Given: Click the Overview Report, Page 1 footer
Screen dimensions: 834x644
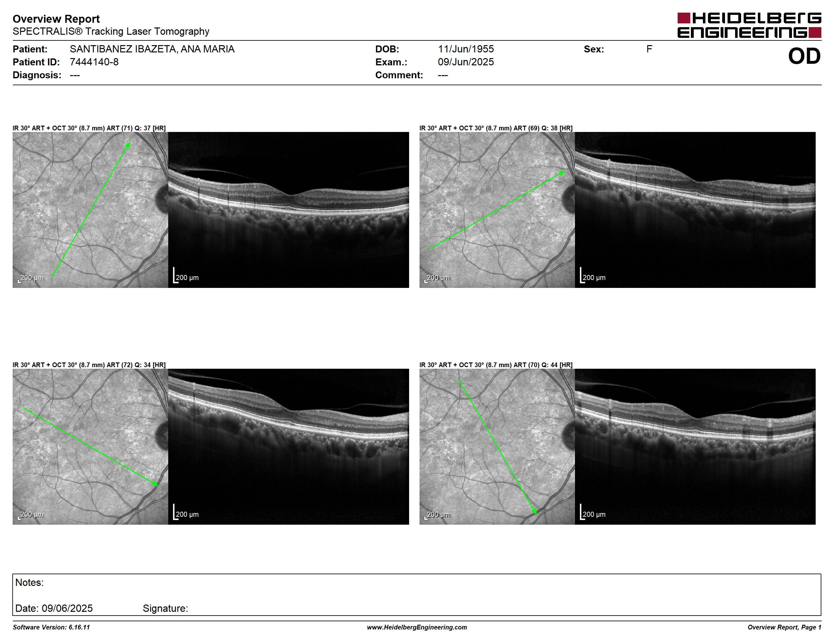Looking at the screenshot, I should pyautogui.click(x=784, y=627).
